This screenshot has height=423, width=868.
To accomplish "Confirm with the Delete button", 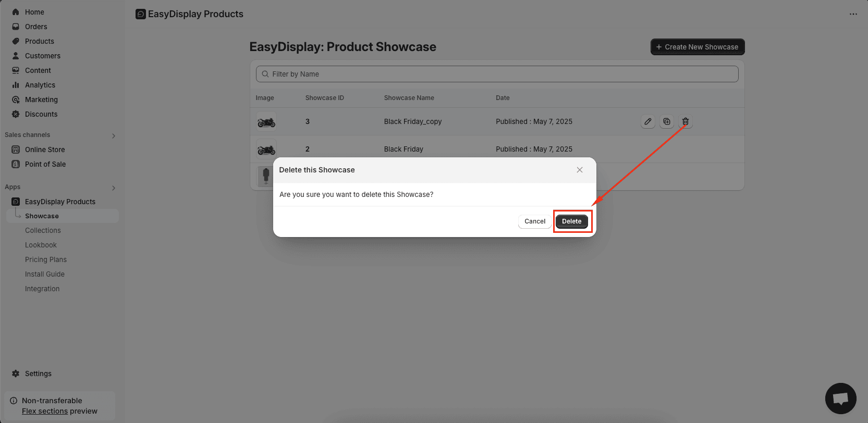I will click(572, 221).
